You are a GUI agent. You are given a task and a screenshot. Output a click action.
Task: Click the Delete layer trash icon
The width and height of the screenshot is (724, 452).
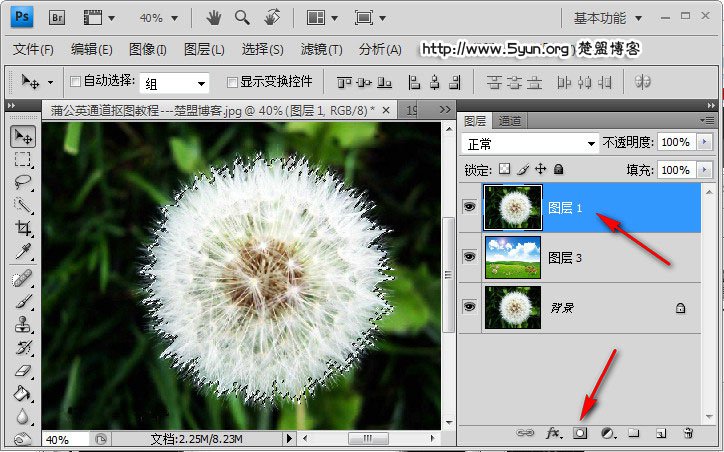point(688,433)
